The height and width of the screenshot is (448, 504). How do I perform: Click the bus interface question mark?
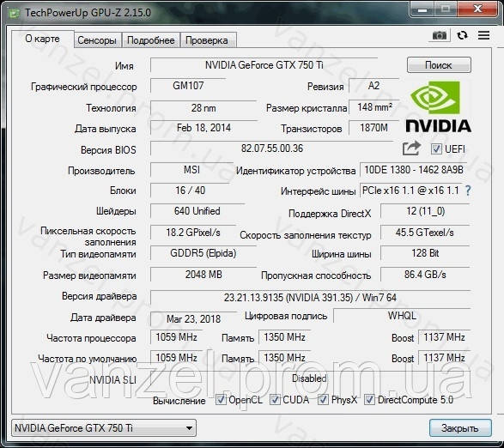[468, 191]
